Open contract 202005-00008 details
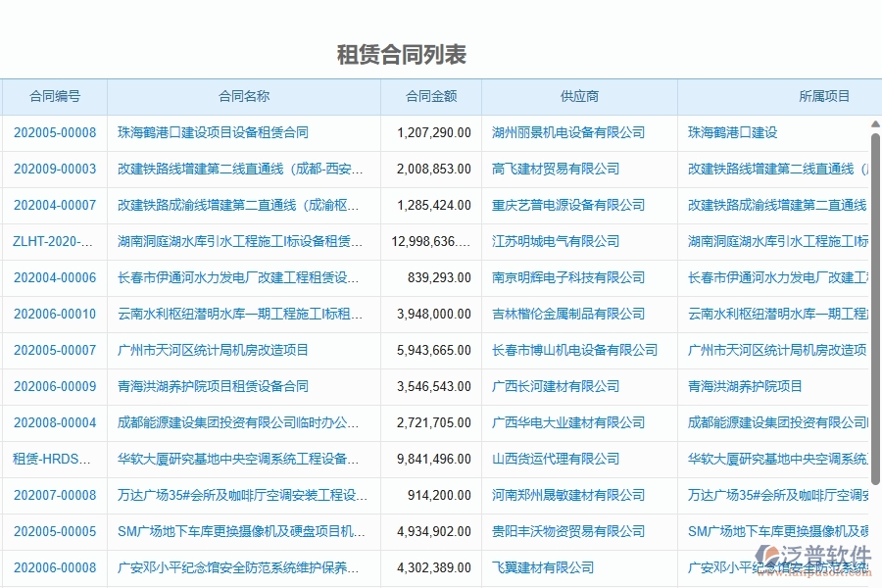The image size is (882, 588). point(54,132)
